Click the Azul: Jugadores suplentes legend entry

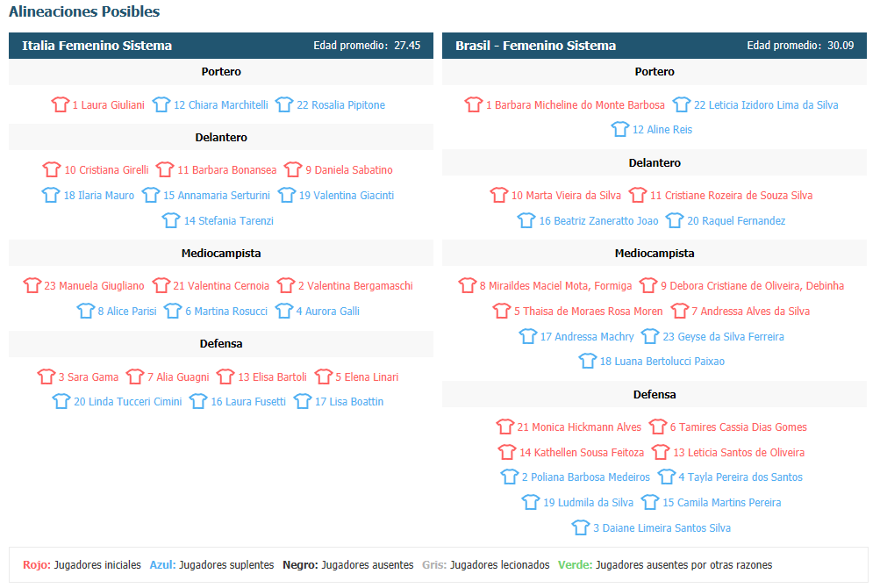[211, 565]
